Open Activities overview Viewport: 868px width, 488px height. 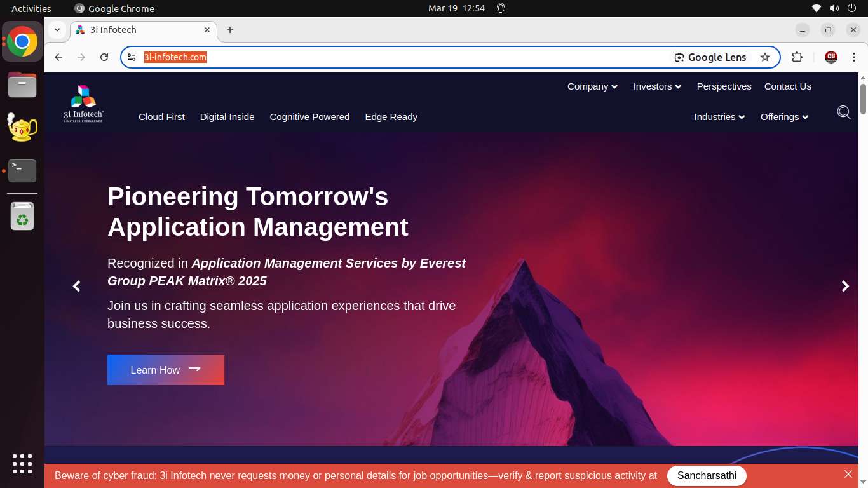click(x=31, y=8)
